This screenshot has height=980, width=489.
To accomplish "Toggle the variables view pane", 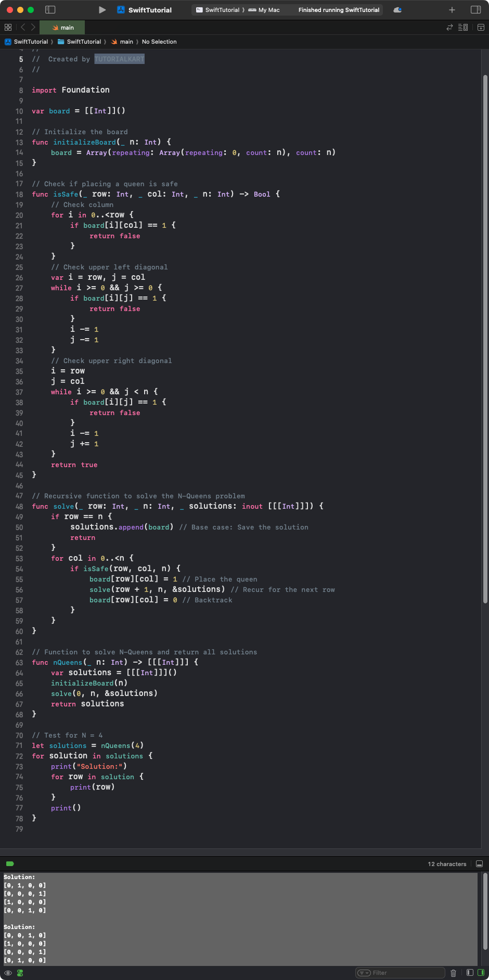I will click(470, 973).
